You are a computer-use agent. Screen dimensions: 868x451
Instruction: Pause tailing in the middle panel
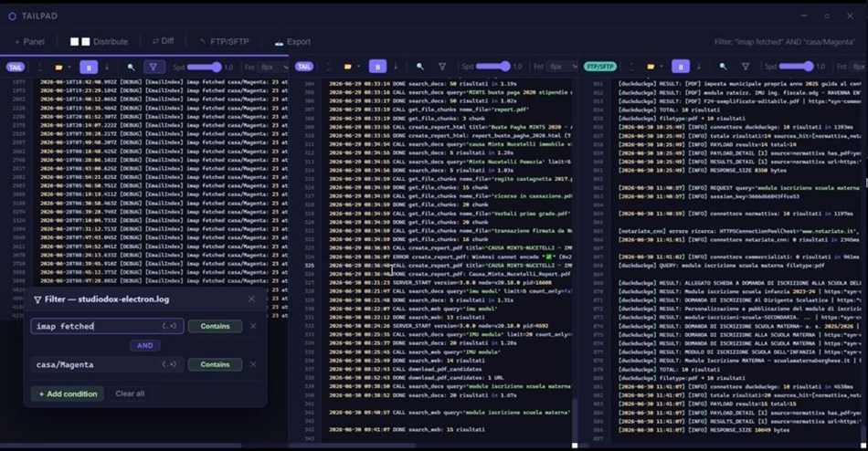[377, 67]
